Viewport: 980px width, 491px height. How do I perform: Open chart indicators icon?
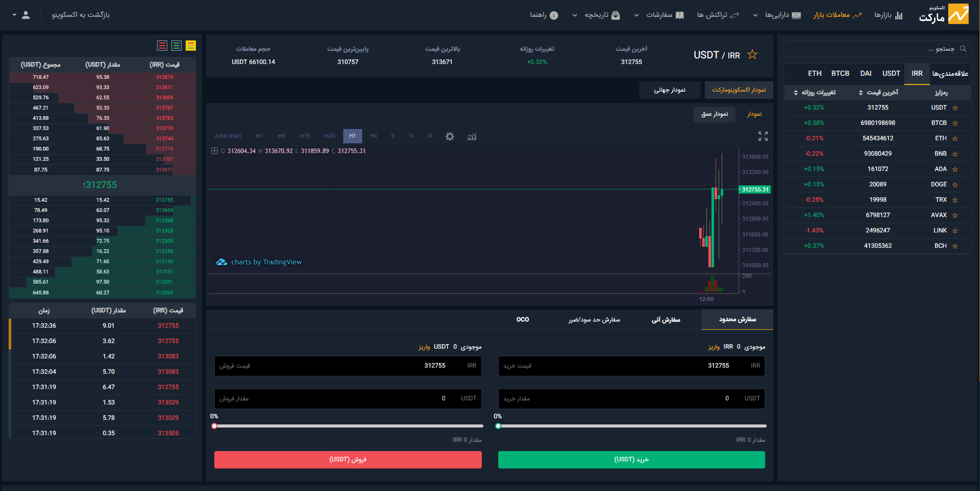(472, 136)
